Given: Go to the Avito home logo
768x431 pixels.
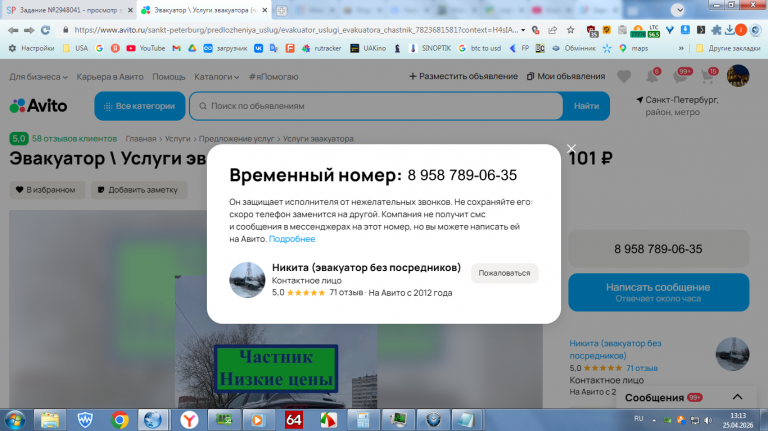Looking at the screenshot, I should tap(38, 106).
